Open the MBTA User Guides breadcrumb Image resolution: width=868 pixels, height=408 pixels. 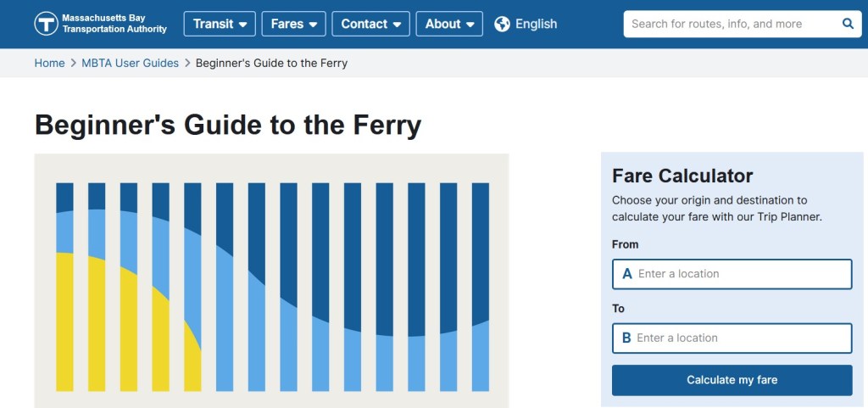130,63
